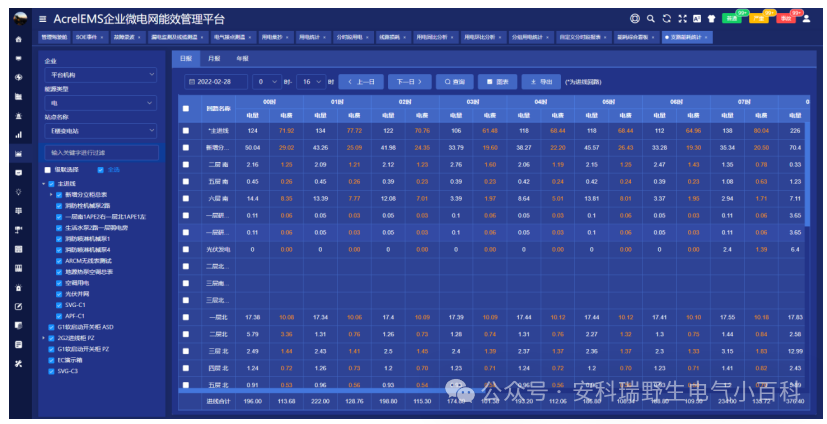Uncheck SVG-C1 in the circuit tree

tap(59, 305)
